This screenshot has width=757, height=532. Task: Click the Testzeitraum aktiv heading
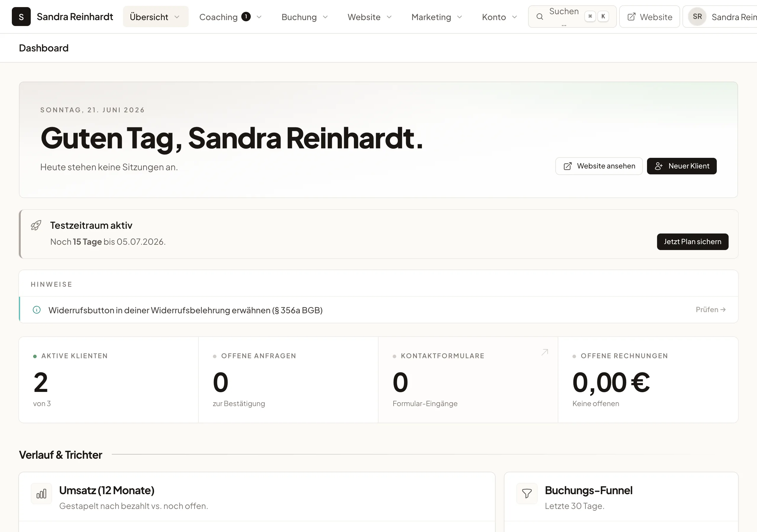pos(91,226)
